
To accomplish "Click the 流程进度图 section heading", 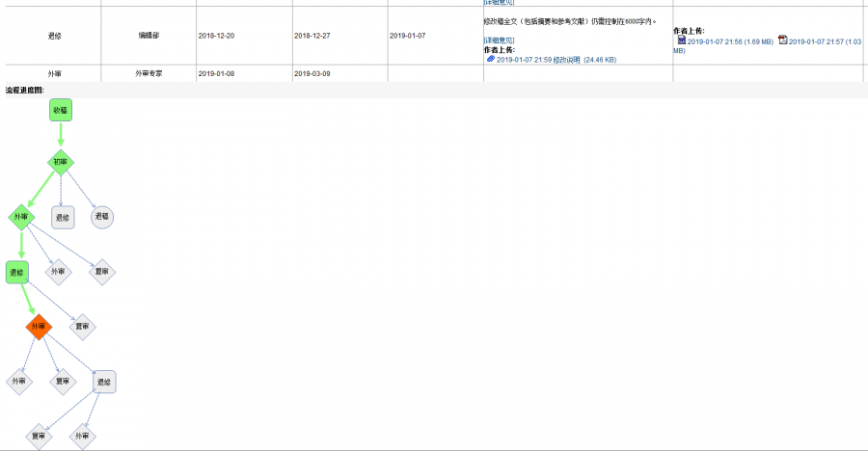I will [25, 91].
